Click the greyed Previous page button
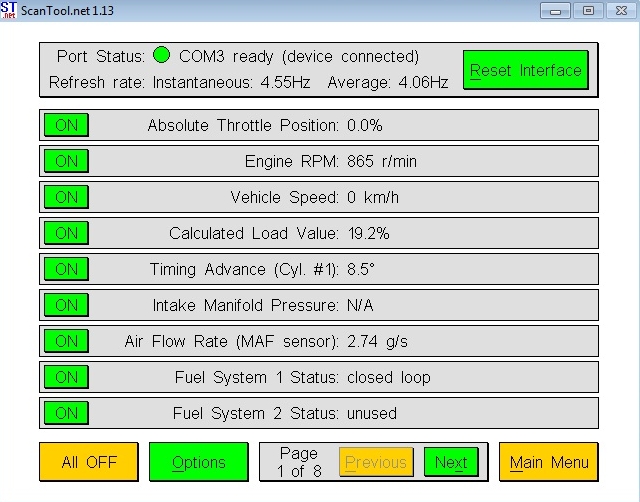Screen dimensions: 640x502 coord(376,462)
